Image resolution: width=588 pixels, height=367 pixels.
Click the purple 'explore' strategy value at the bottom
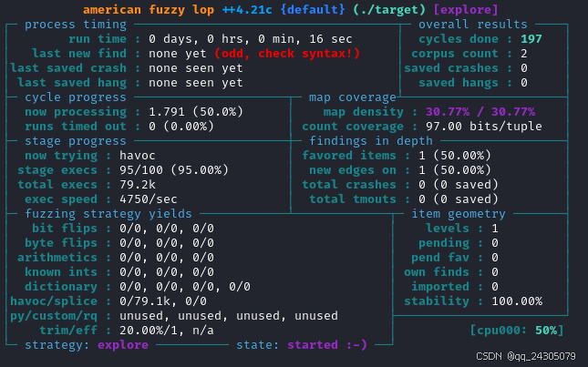(x=123, y=346)
